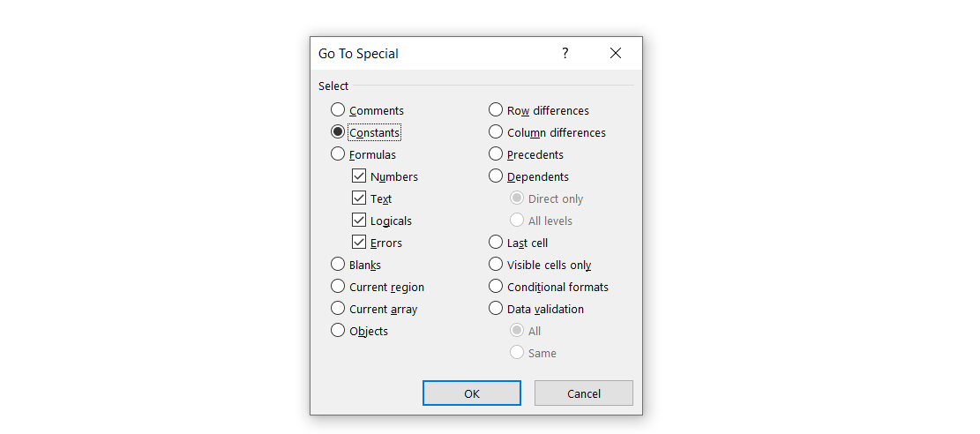The width and height of the screenshot is (980, 434).
Task: Choose the Last cell option
Action: pyautogui.click(x=496, y=243)
